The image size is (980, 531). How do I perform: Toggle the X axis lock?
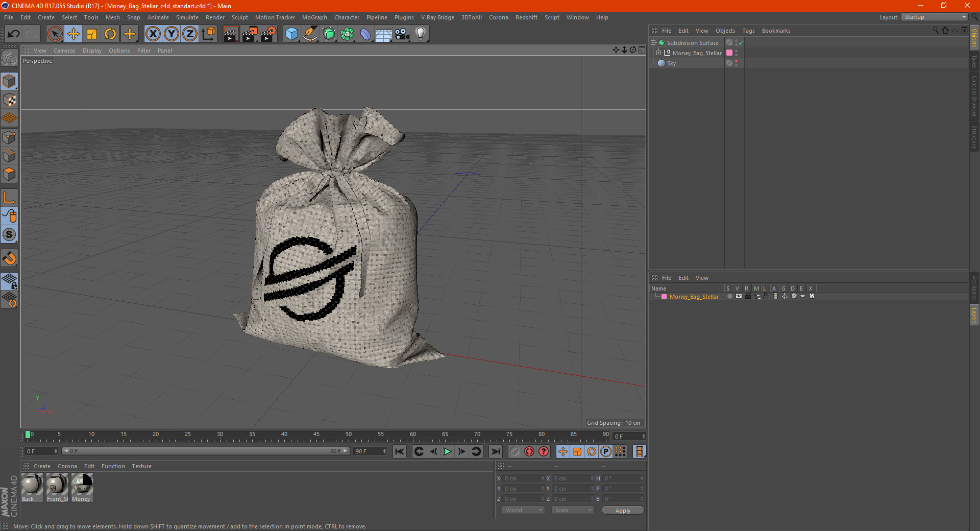coord(153,34)
